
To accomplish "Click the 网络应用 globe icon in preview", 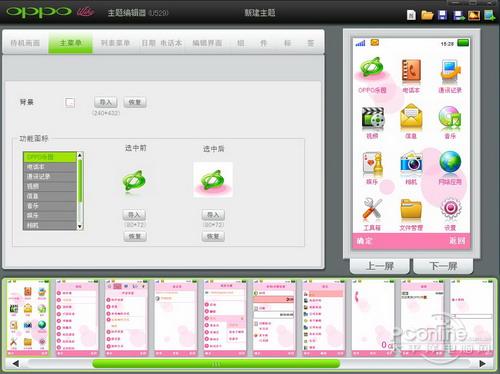I will coord(450,162).
